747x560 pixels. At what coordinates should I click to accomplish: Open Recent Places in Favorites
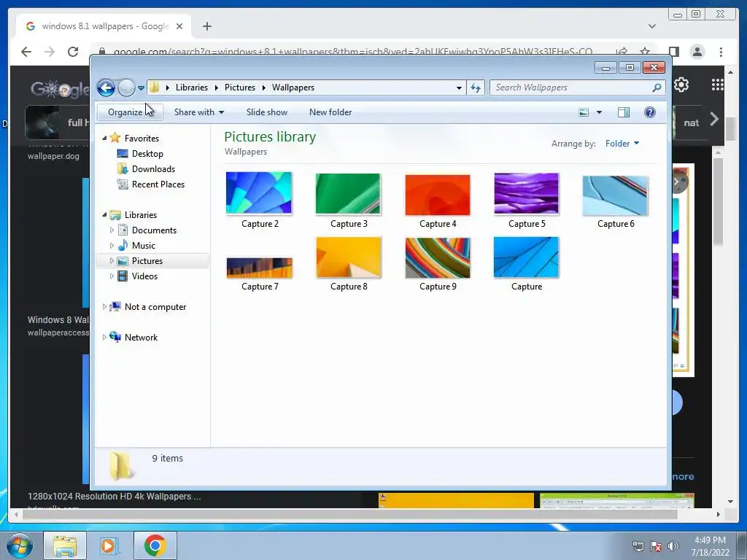click(x=158, y=184)
